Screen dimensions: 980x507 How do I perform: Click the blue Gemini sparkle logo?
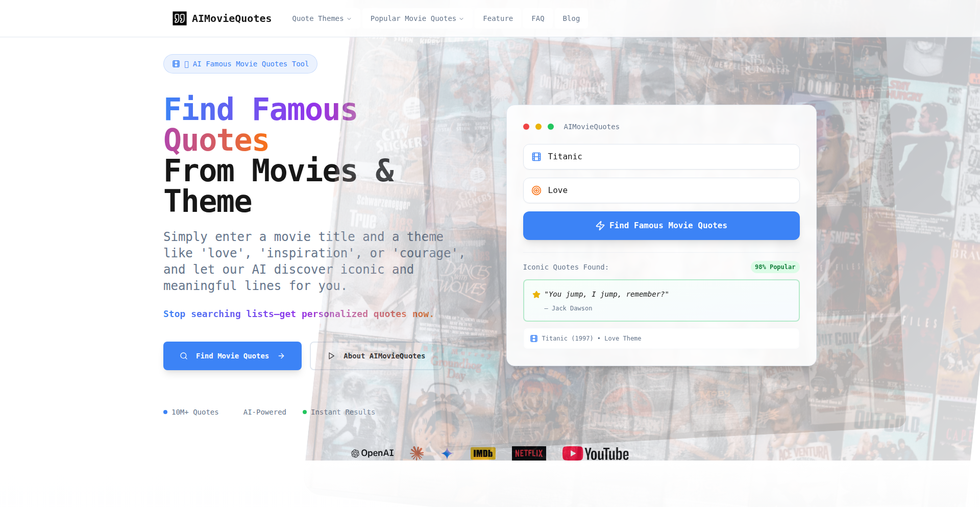coord(447,453)
